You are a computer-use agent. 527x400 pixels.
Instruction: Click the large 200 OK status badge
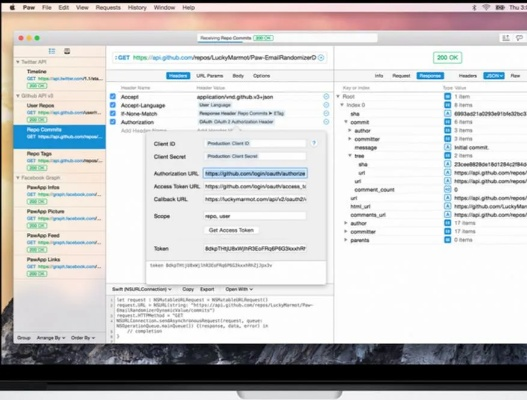447,58
